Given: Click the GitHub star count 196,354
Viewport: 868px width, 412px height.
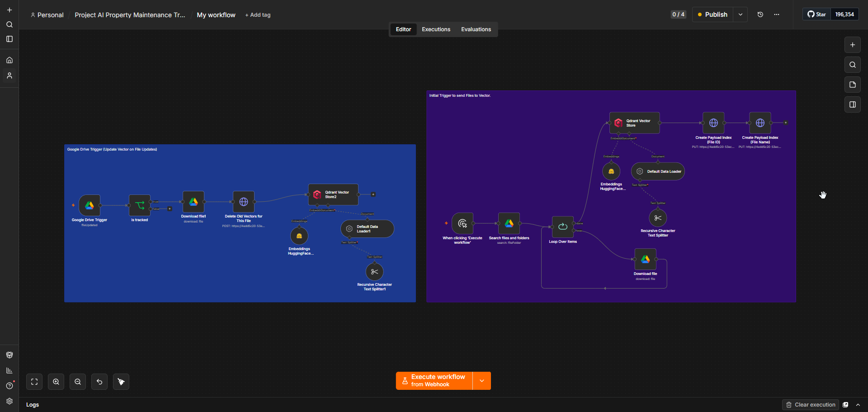Looking at the screenshot, I should (x=844, y=14).
